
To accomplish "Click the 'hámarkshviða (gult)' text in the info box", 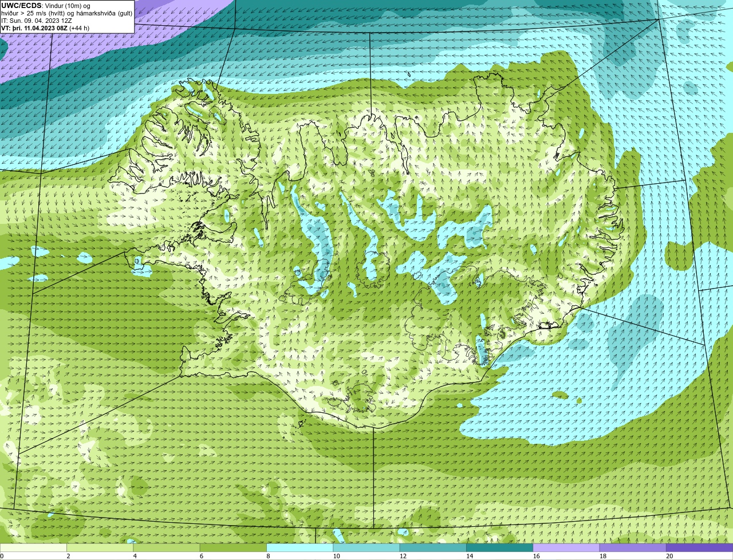I will point(103,13).
